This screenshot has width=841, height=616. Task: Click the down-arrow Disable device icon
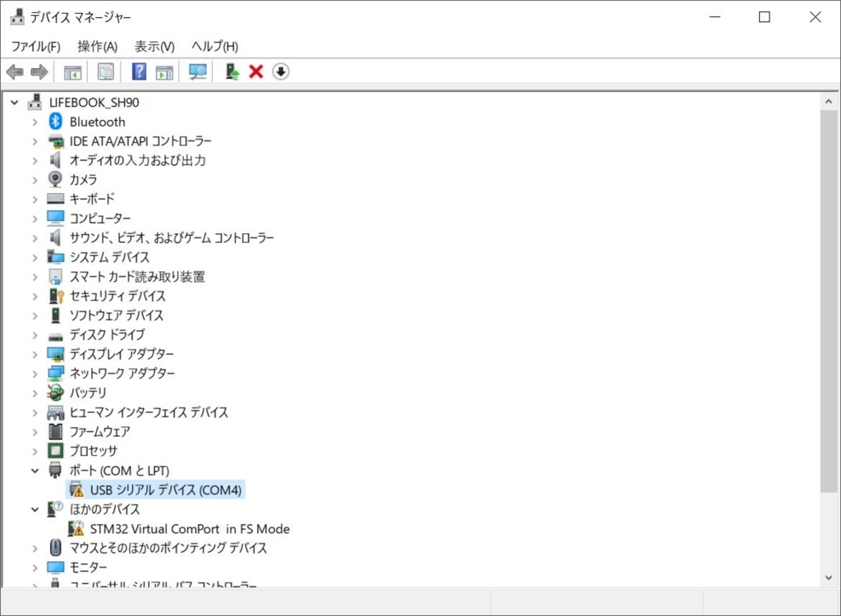pos(281,71)
